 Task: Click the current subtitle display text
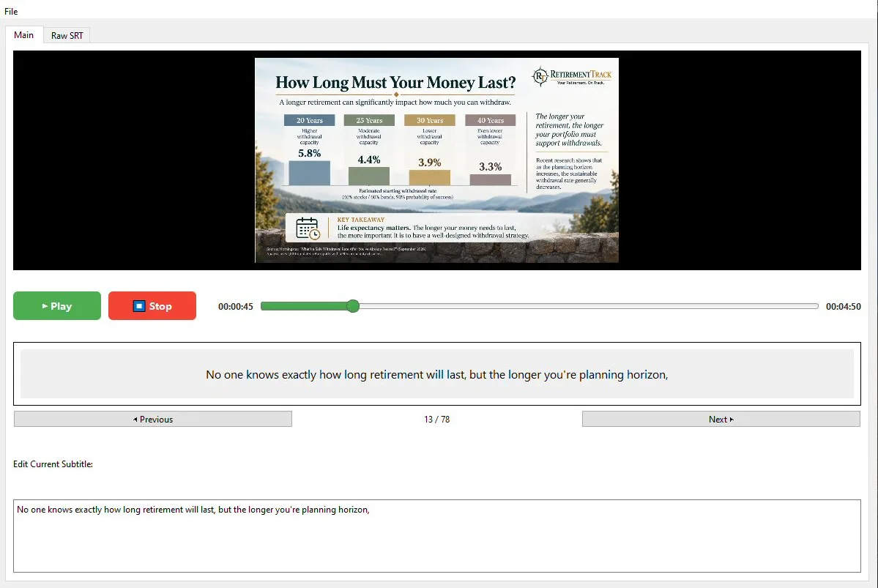pyautogui.click(x=436, y=375)
